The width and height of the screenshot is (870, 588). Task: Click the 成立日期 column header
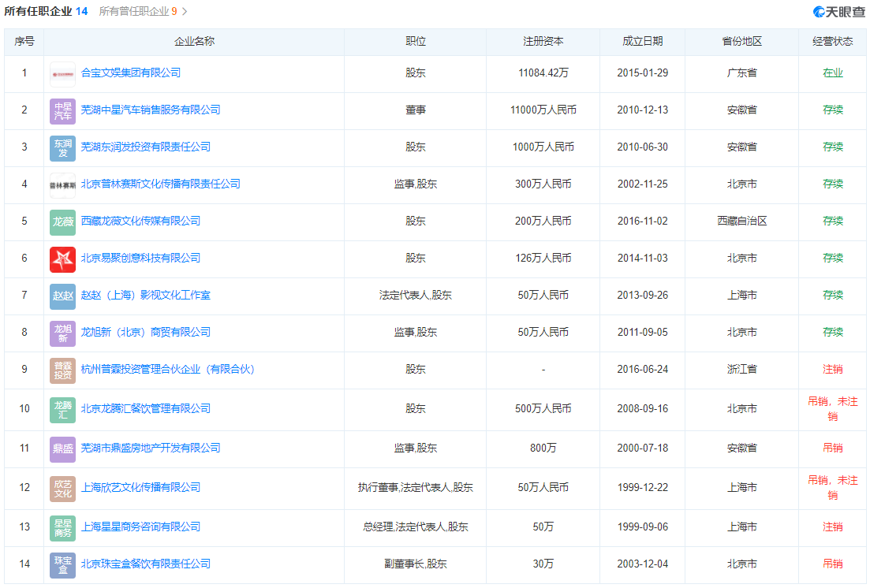[643, 41]
